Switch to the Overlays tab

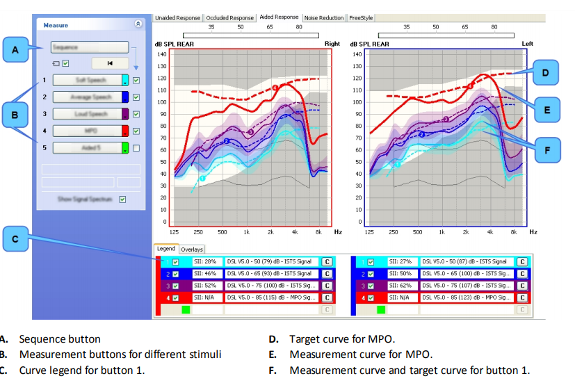192,250
